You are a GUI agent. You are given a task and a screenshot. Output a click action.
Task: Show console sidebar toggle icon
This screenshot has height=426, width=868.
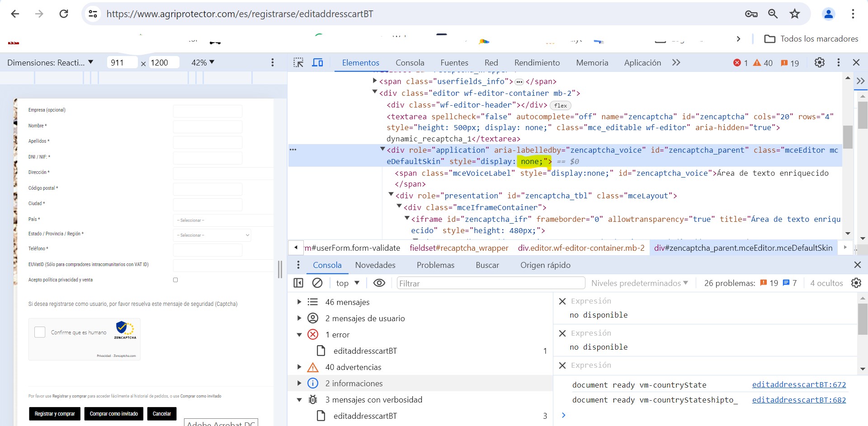[298, 283]
